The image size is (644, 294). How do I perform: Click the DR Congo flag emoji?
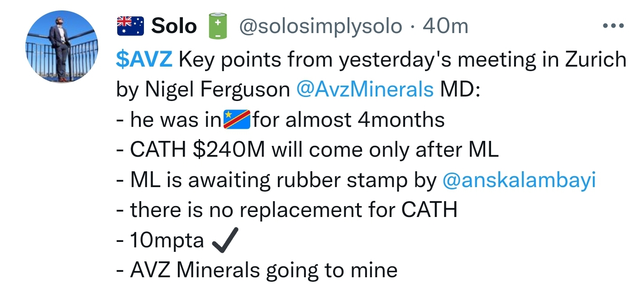click(237, 120)
